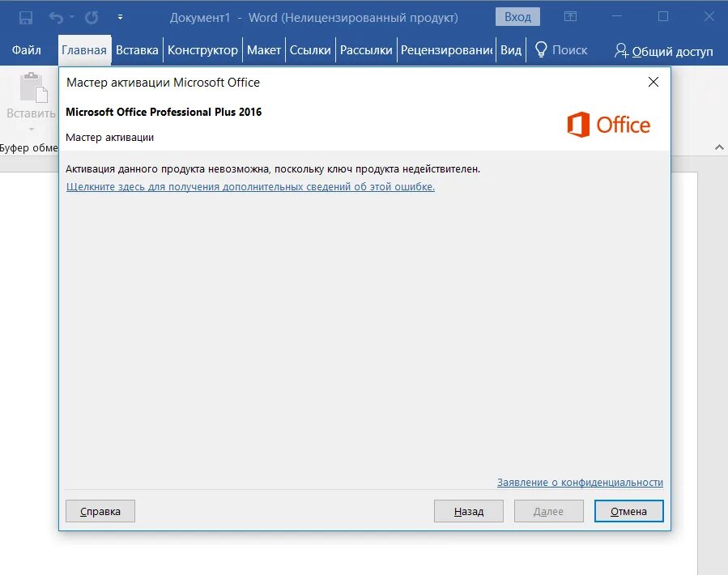Screen dimensions: 728x575
Task: Open the Ссылки tab
Action: pos(310,50)
